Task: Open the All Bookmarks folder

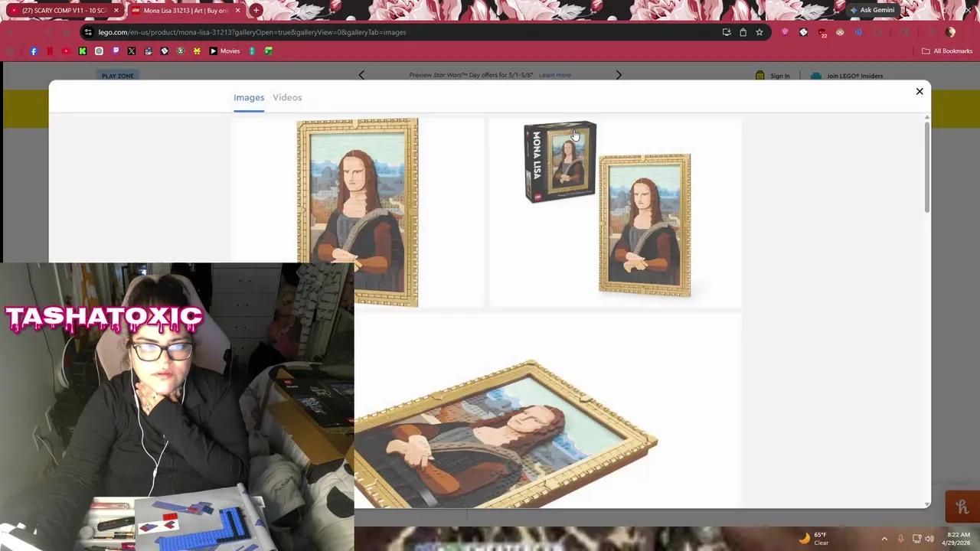Action: pyautogui.click(x=947, y=51)
